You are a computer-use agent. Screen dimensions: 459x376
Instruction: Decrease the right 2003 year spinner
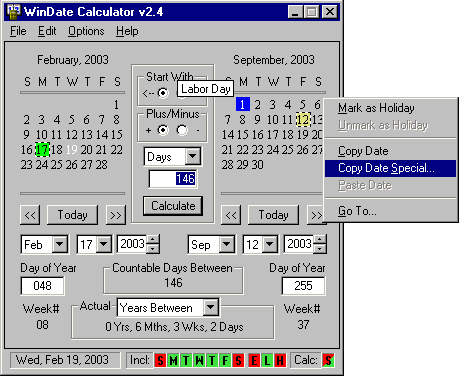click(320, 248)
